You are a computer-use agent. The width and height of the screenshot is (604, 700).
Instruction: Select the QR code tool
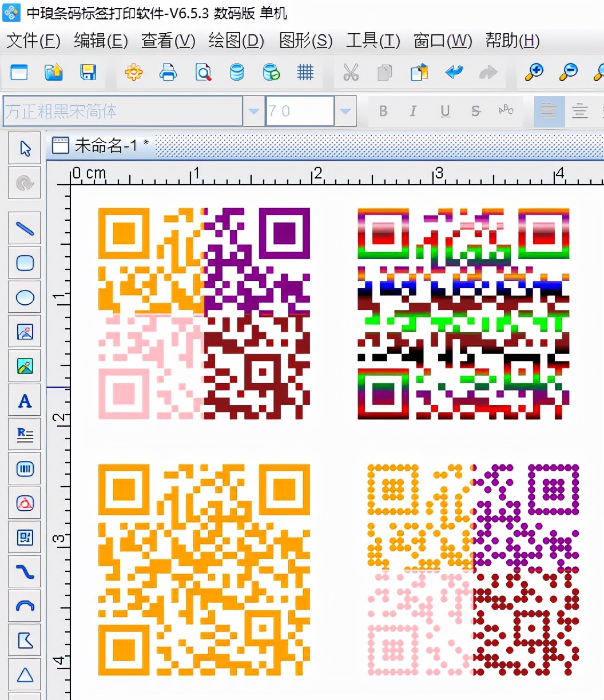click(25, 538)
